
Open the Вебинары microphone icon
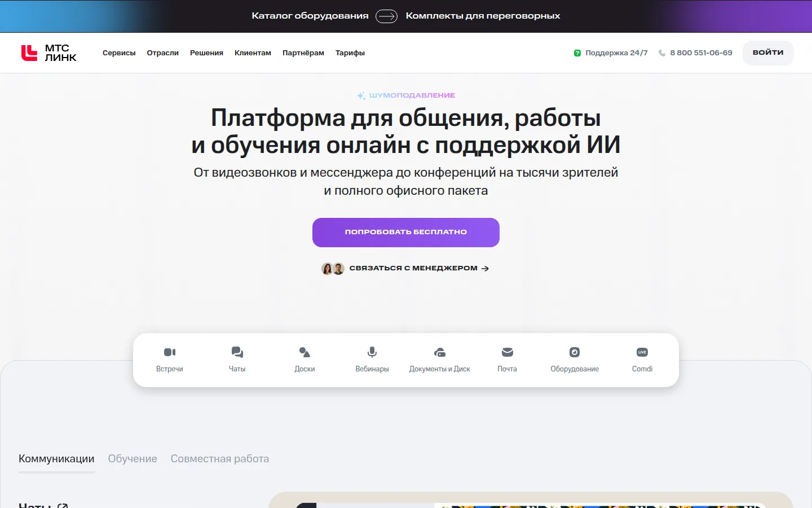tap(372, 352)
